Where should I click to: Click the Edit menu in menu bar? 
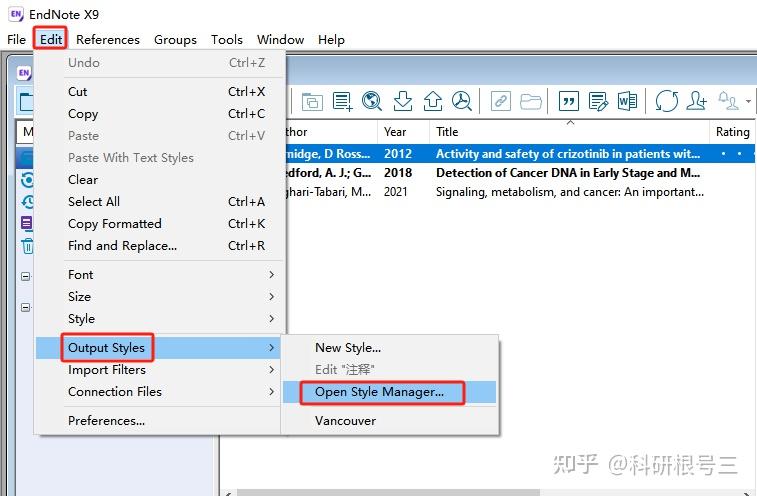click(x=51, y=39)
